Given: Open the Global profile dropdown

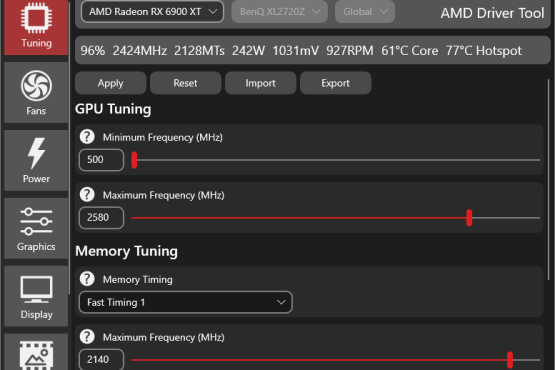Looking at the screenshot, I should pos(365,12).
